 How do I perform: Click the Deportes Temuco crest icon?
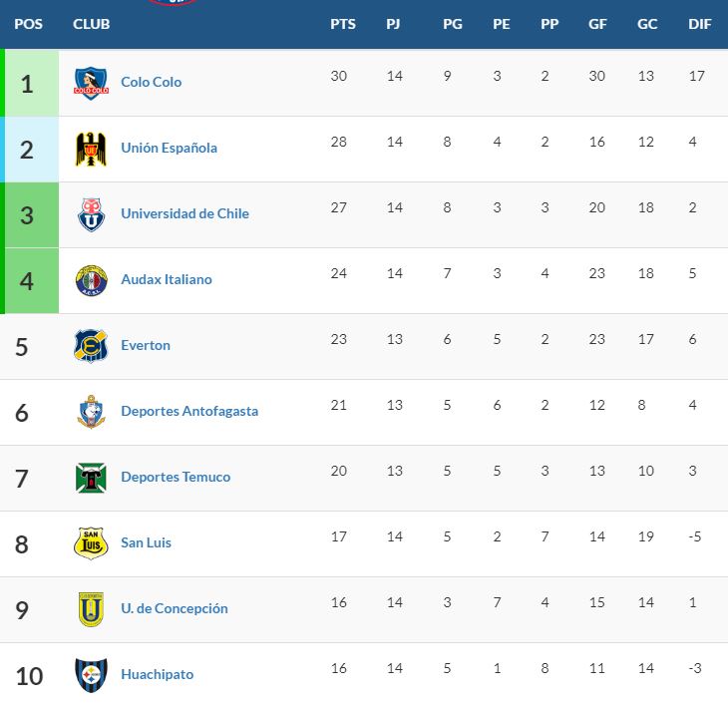click(x=91, y=478)
